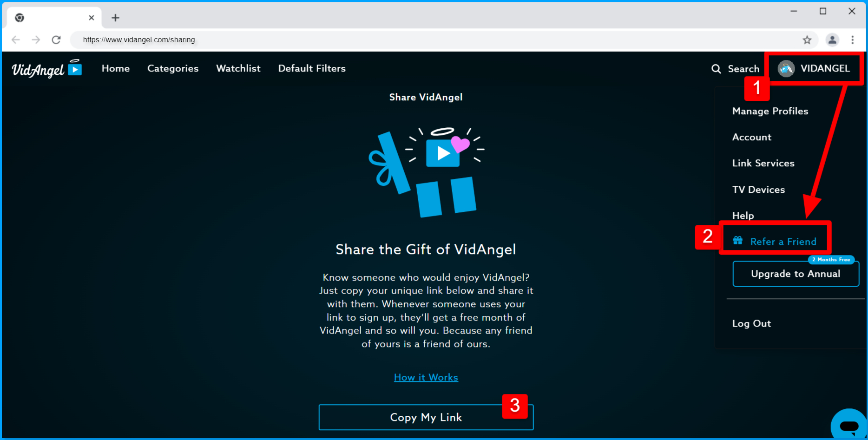Go back with browser back arrow

(x=16, y=40)
